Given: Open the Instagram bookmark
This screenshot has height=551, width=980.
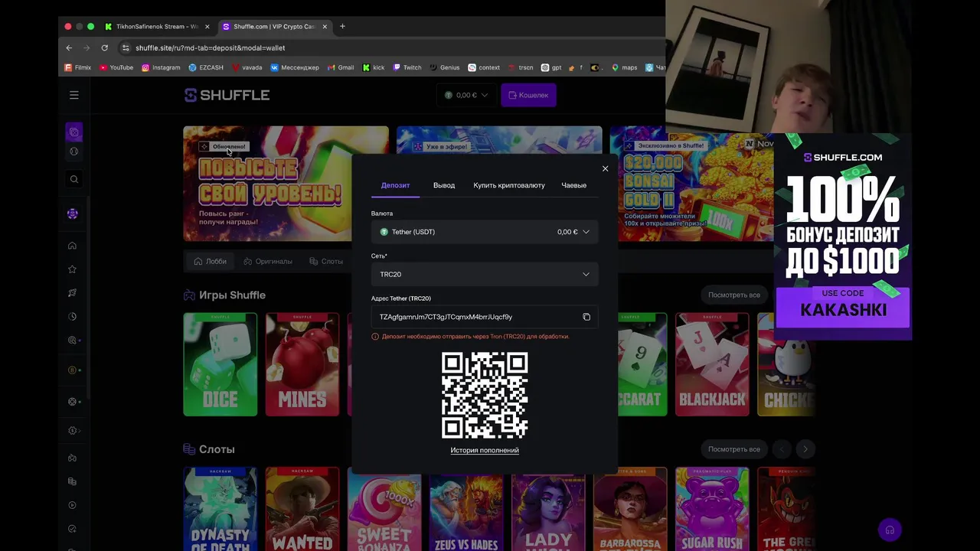Looking at the screenshot, I should (x=161, y=67).
